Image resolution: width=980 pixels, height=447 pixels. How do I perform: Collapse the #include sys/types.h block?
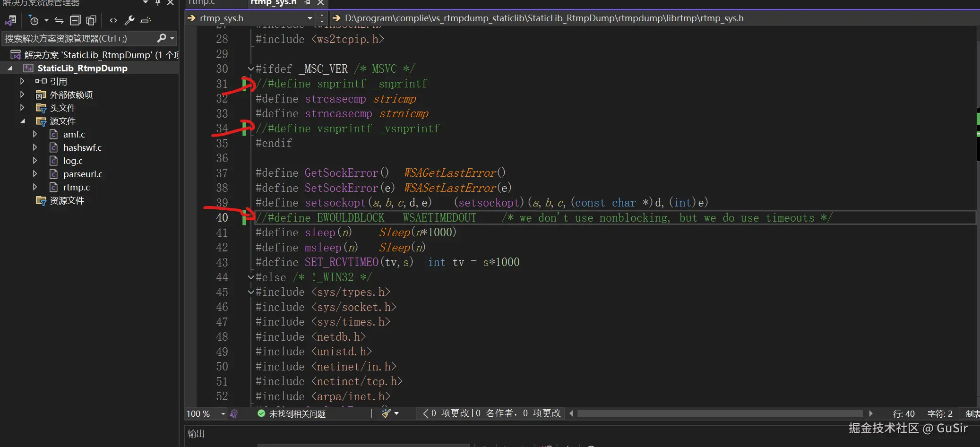point(251,292)
